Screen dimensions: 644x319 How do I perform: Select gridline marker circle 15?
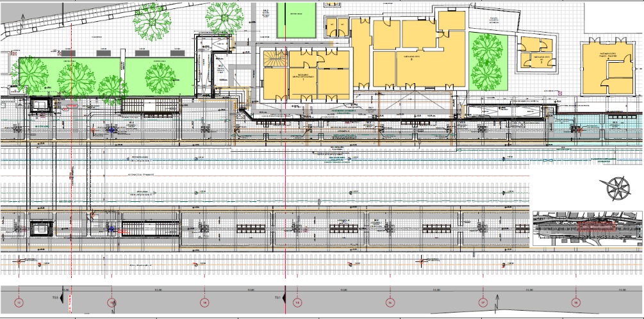coord(297,302)
